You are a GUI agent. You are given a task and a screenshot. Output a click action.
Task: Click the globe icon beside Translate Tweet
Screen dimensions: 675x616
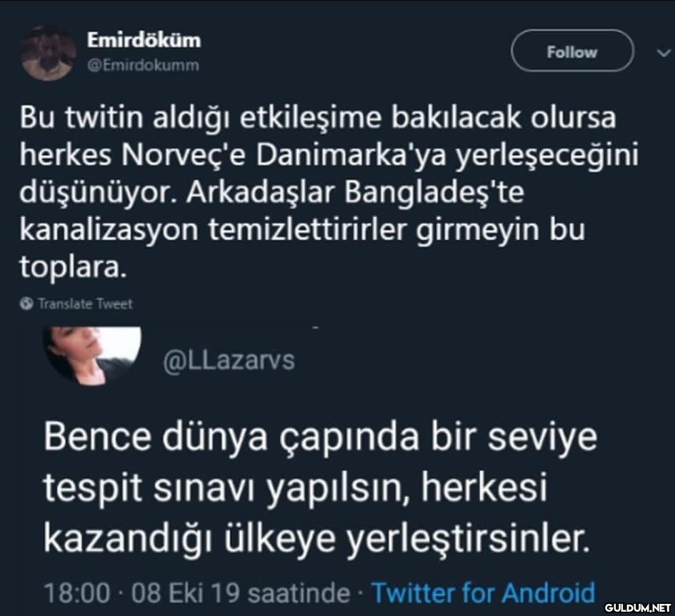[x=26, y=303]
